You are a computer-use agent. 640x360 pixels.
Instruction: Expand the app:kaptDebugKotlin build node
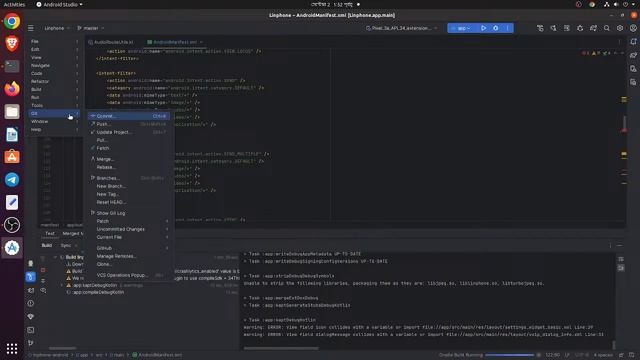click(x=62, y=285)
